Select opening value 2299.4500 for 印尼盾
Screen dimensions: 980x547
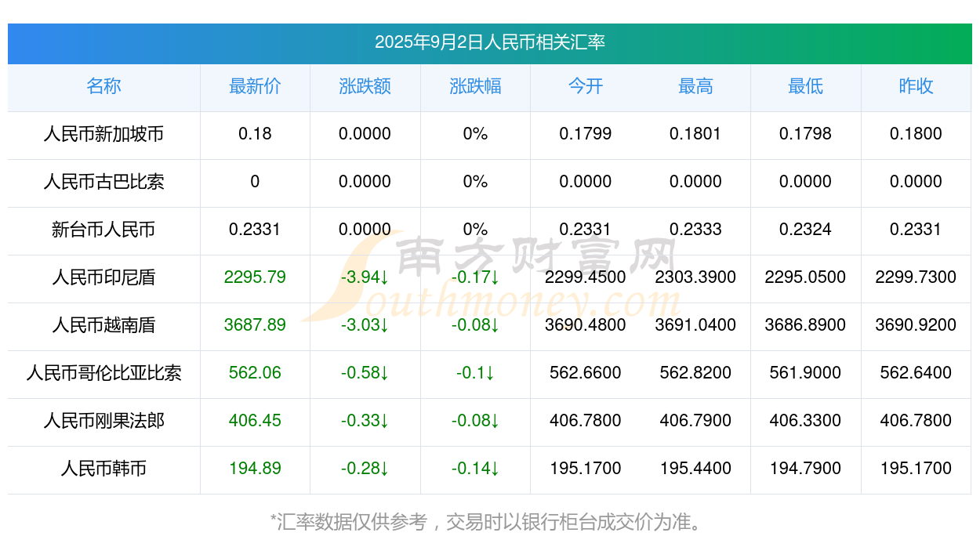[586, 277]
